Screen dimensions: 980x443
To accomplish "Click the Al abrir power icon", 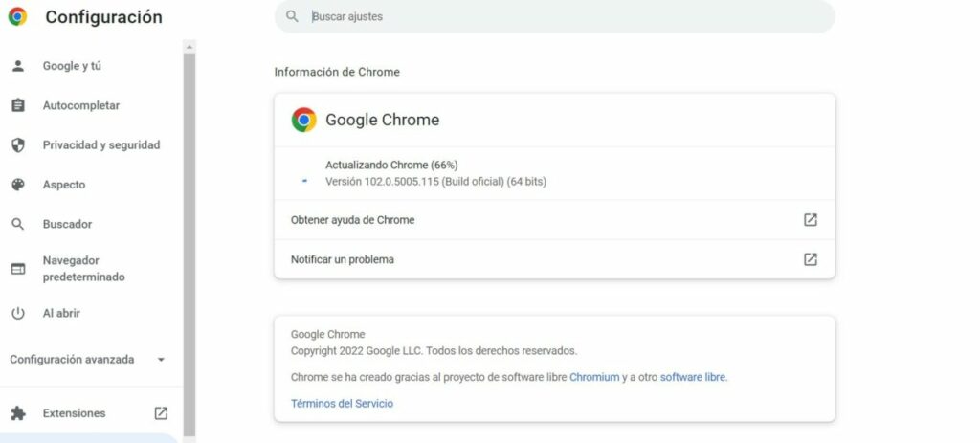I will coord(18,313).
